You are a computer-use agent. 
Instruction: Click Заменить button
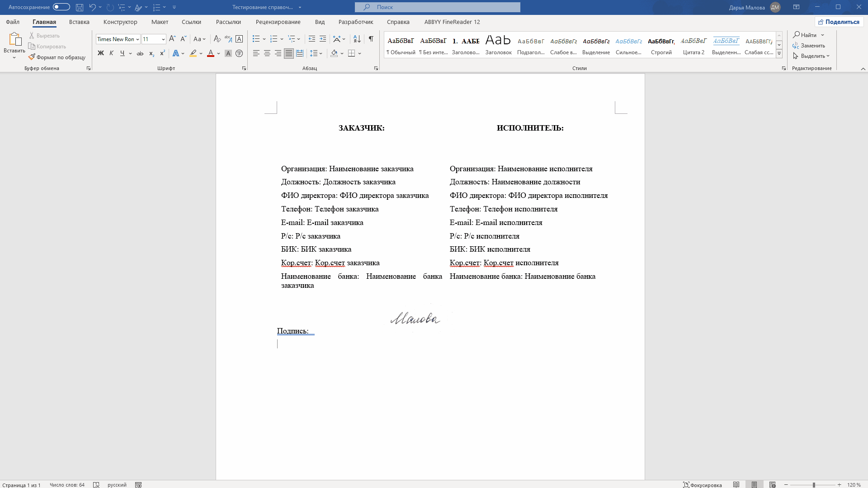[x=809, y=46]
